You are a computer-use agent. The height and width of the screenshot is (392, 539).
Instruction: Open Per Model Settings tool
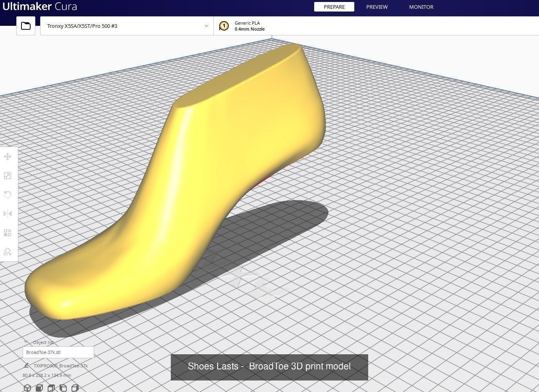[x=8, y=233]
